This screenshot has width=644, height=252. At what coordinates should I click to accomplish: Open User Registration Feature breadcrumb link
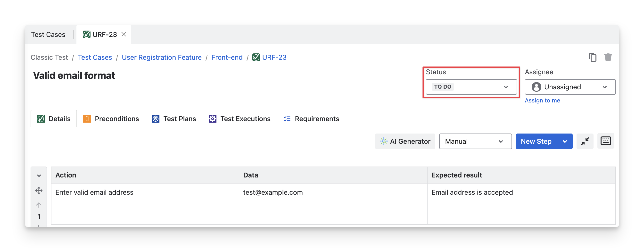162,57
